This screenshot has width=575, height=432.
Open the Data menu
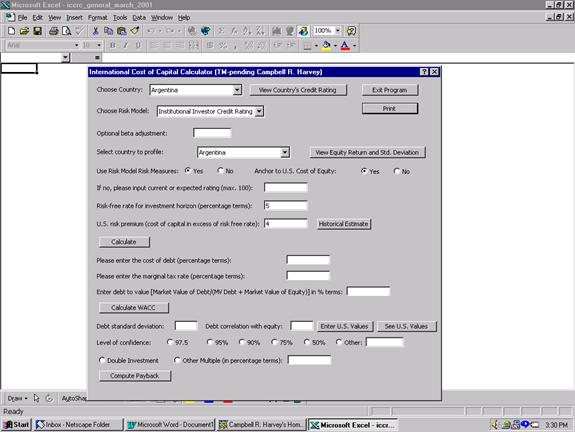point(139,18)
